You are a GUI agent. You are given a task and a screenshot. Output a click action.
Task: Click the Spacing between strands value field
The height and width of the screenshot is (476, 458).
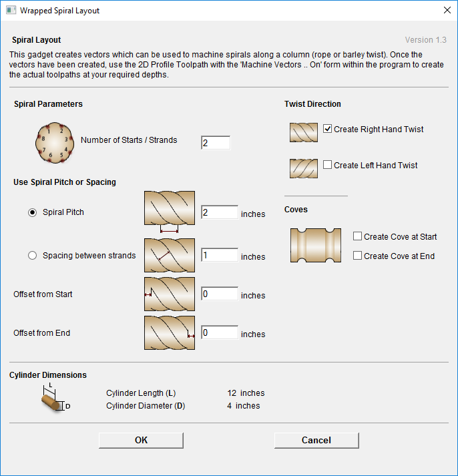tap(220, 255)
